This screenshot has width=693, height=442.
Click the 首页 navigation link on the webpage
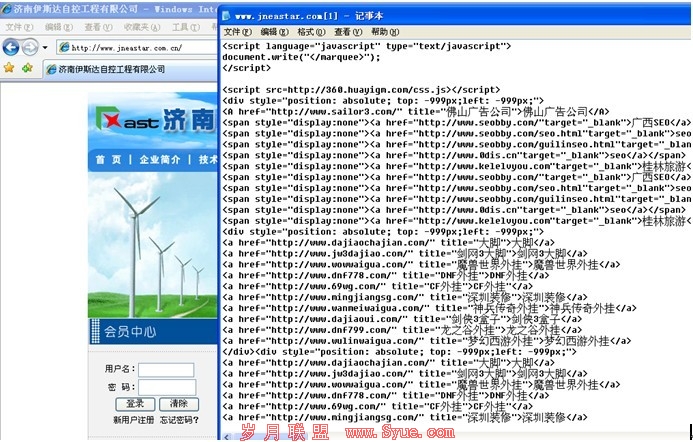coord(108,160)
